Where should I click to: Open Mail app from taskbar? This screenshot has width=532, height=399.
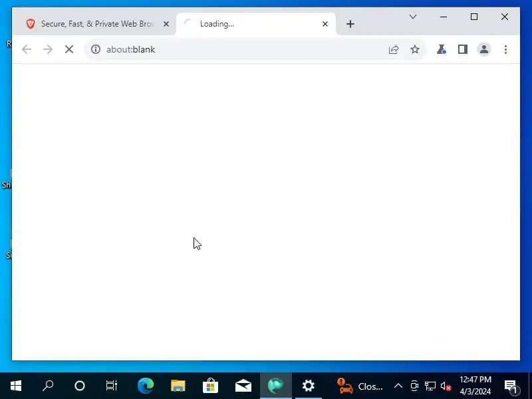(243, 386)
